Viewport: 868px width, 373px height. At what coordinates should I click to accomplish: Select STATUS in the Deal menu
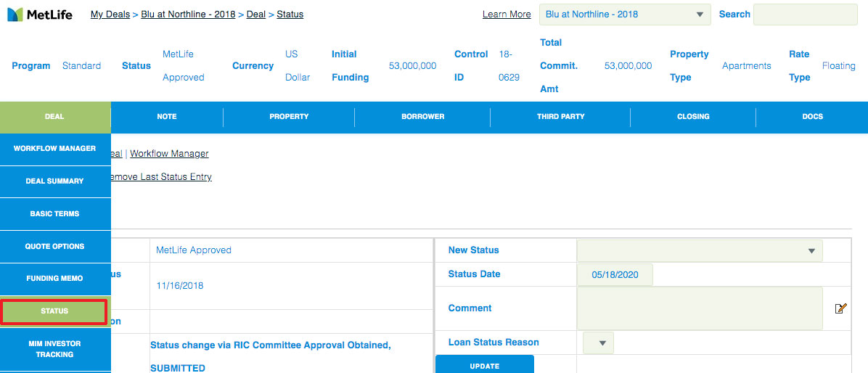(54, 311)
